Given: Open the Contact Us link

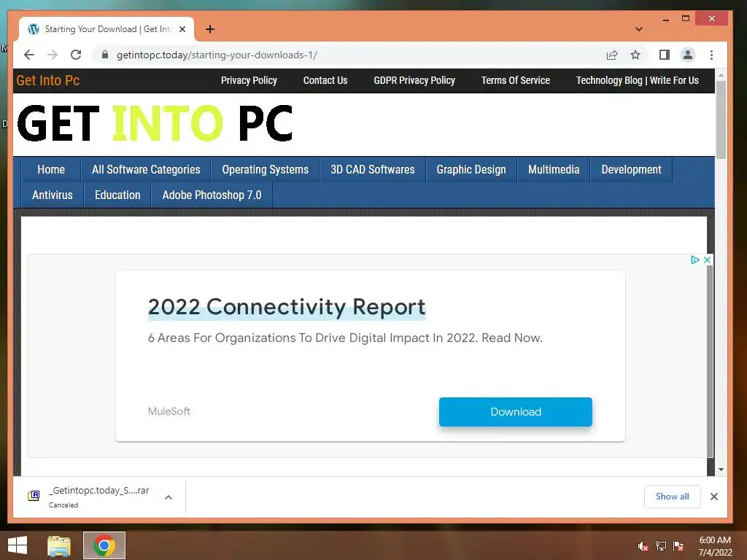Looking at the screenshot, I should point(325,80).
